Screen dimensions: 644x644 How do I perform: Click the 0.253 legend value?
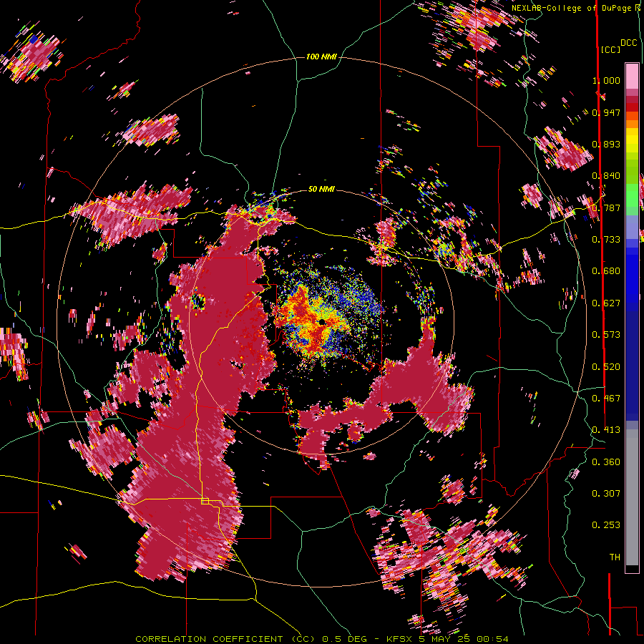tap(606, 525)
